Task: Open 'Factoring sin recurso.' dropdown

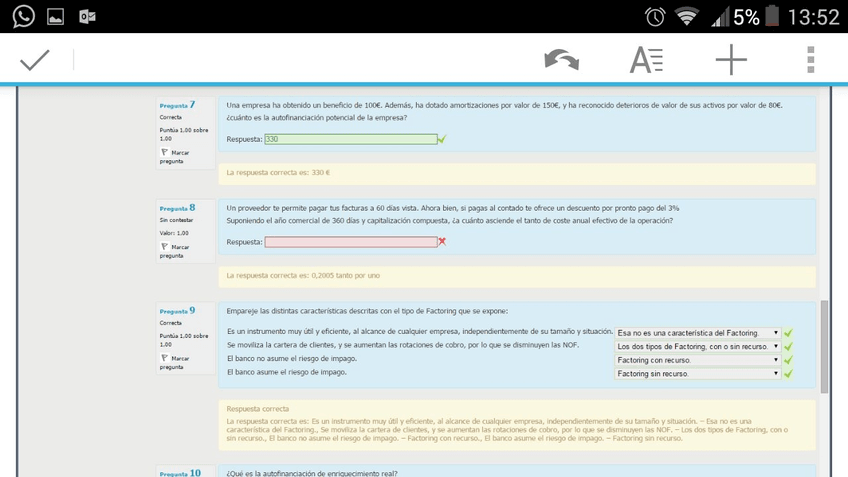Action: pos(698,373)
